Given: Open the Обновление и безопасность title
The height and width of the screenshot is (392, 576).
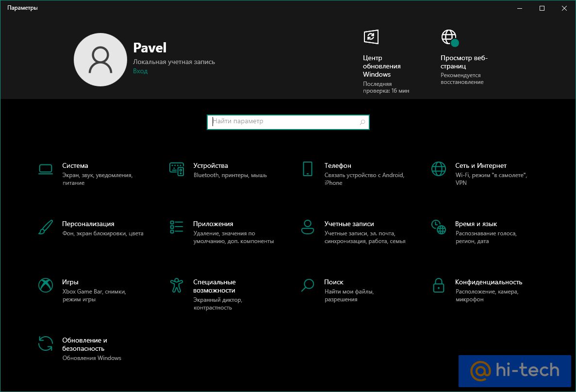Looking at the screenshot, I should click(84, 344).
